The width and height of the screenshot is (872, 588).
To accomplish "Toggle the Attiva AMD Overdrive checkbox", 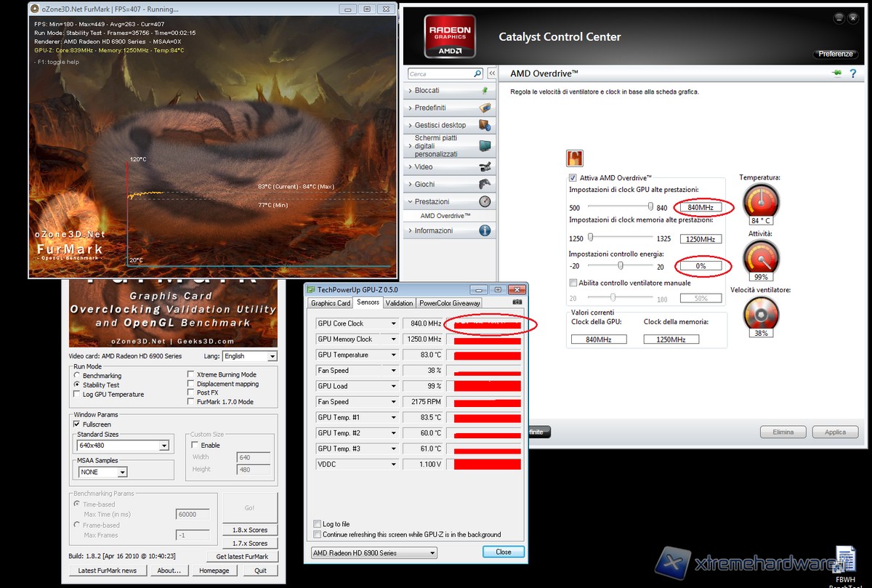I will [573, 178].
